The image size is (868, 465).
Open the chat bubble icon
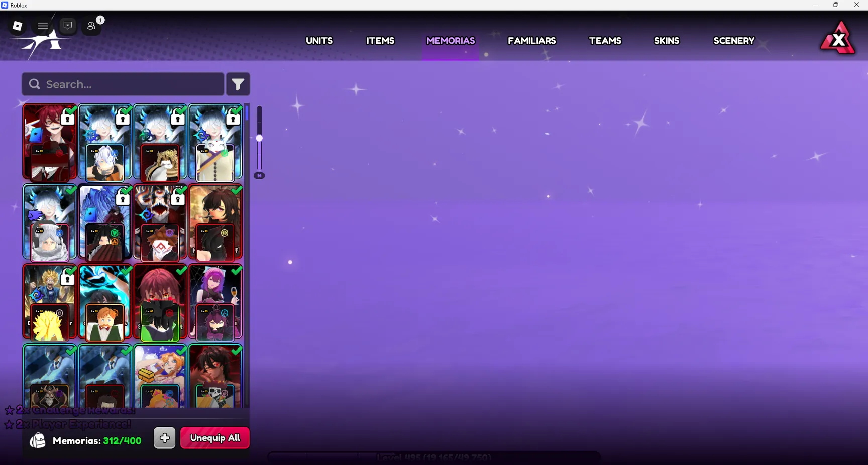68,26
